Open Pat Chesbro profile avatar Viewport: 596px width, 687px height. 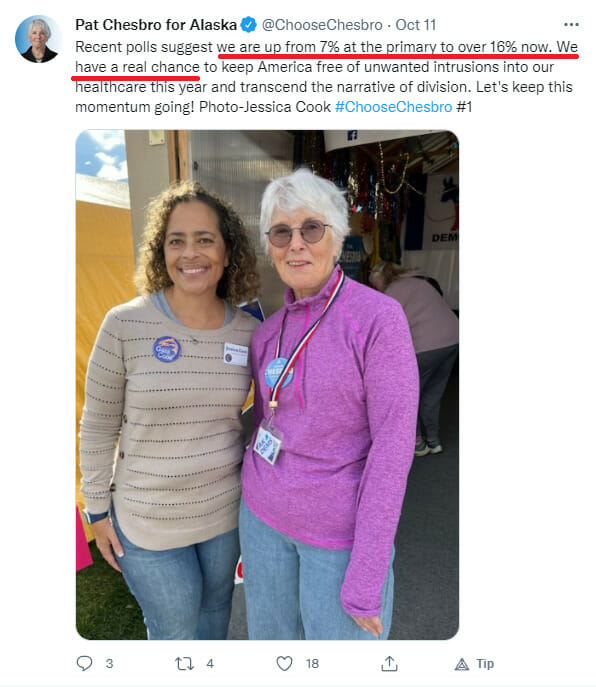(38, 39)
